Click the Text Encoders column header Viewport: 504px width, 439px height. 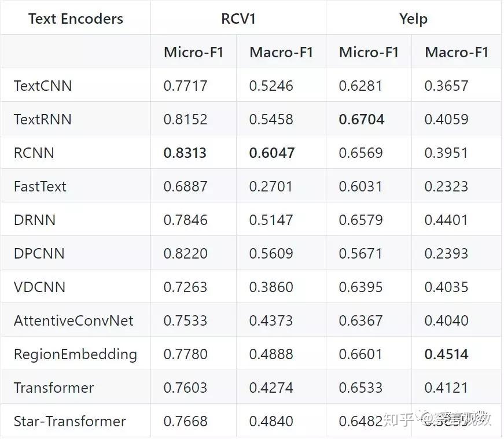(x=76, y=19)
